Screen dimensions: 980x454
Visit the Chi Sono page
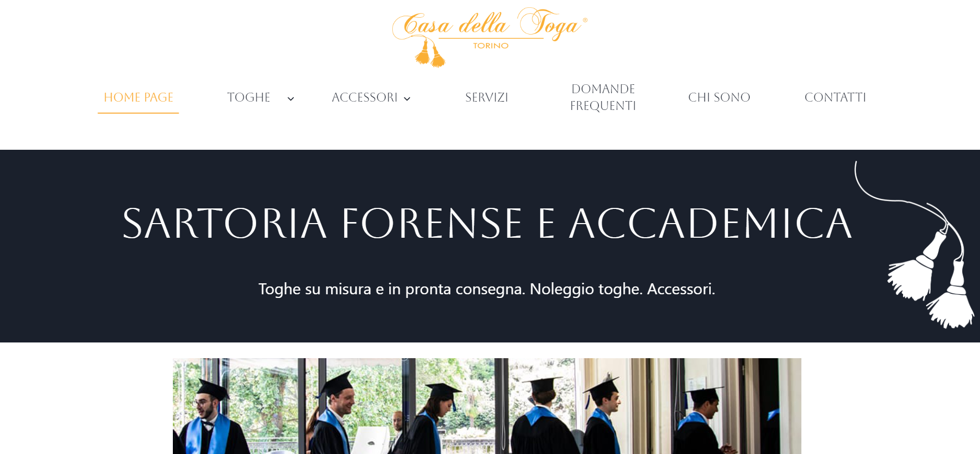[719, 97]
